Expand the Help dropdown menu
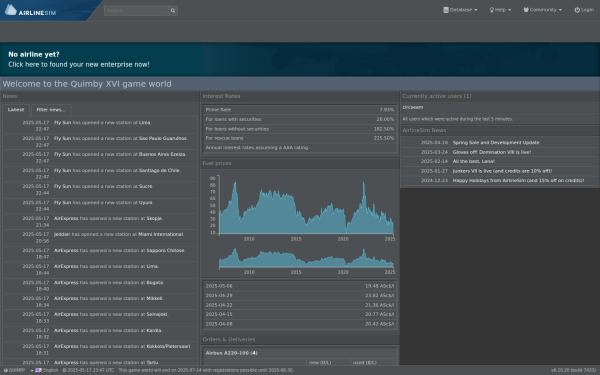 pyautogui.click(x=501, y=10)
